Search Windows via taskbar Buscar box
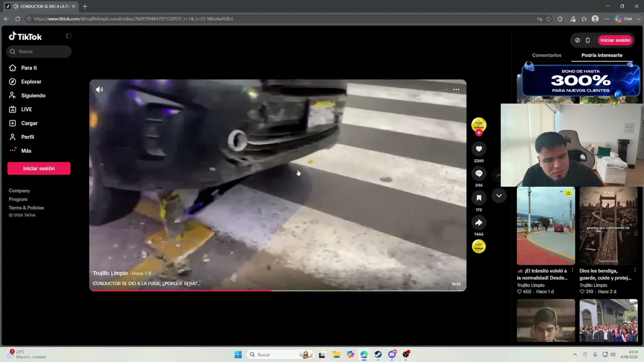The image size is (644, 362). point(281,354)
